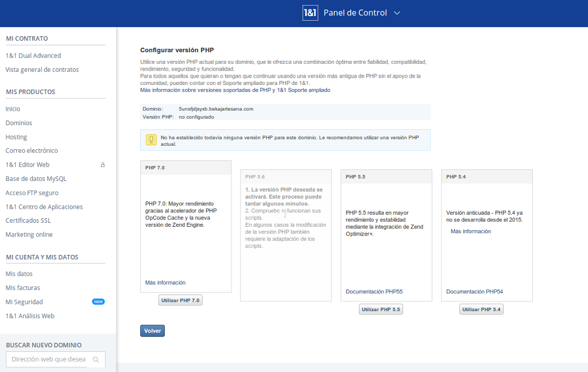Open Certificados SSL

coord(28,220)
